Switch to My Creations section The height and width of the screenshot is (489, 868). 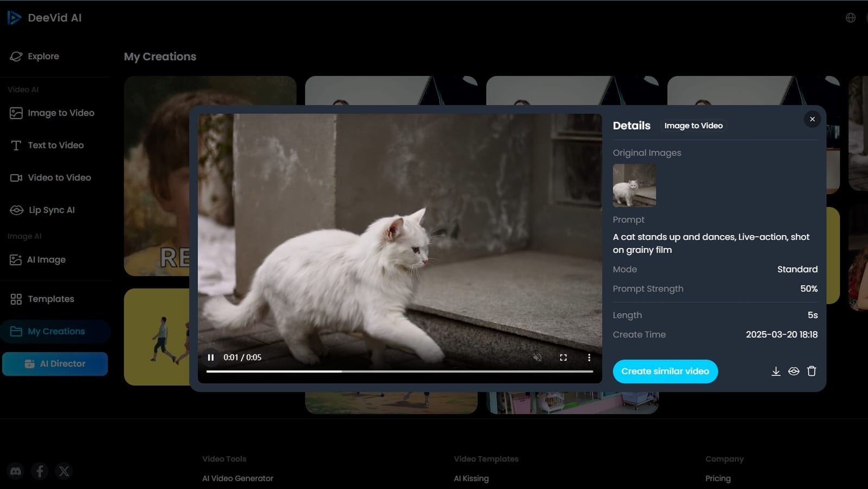pos(55,331)
